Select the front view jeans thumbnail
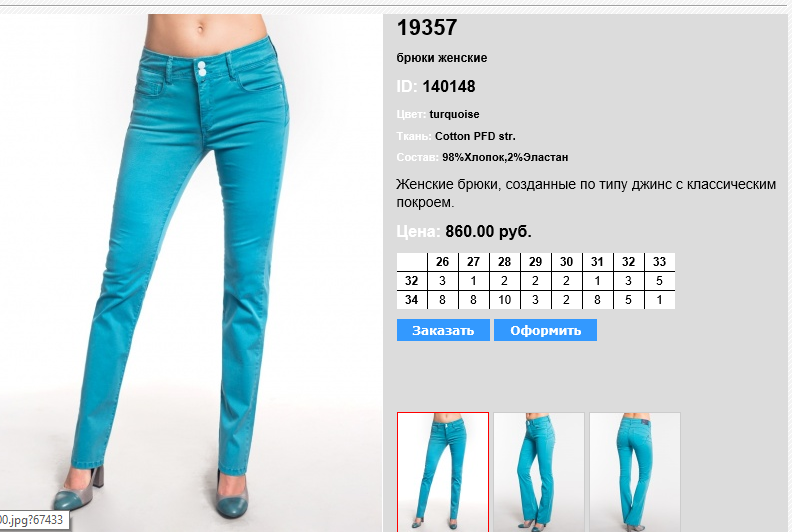Image resolution: width=792 pixels, height=532 pixels. [x=443, y=472]
